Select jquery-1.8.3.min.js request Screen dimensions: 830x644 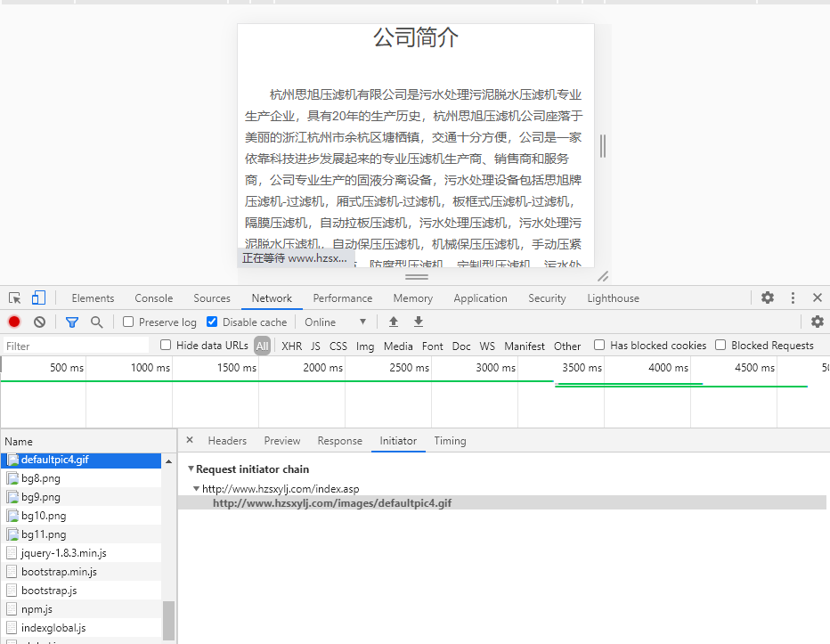82,553
